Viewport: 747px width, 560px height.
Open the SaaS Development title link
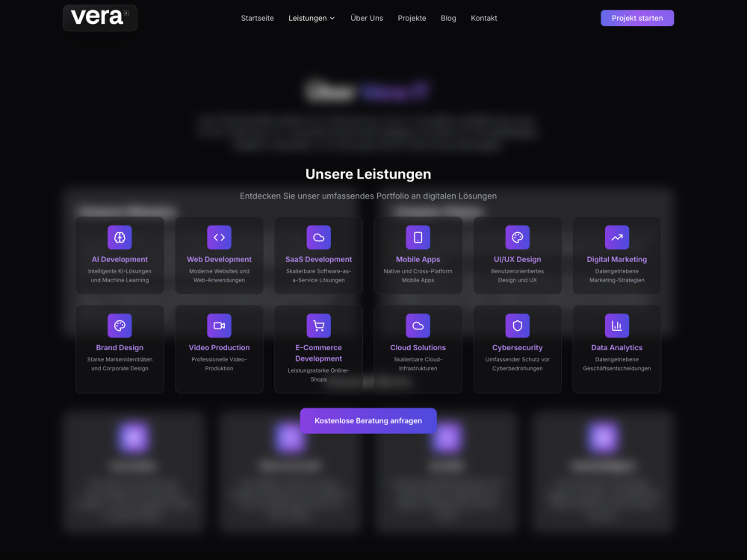(319, 260)
